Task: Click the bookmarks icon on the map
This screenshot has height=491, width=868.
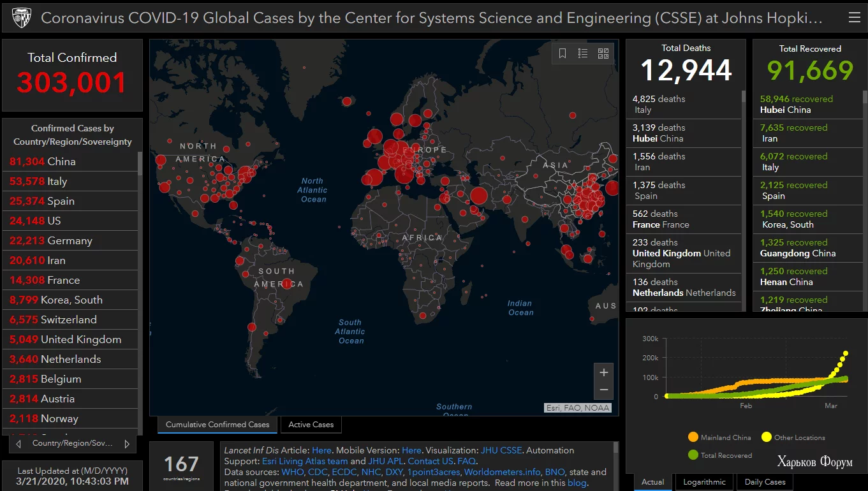Action: (563, 54)
